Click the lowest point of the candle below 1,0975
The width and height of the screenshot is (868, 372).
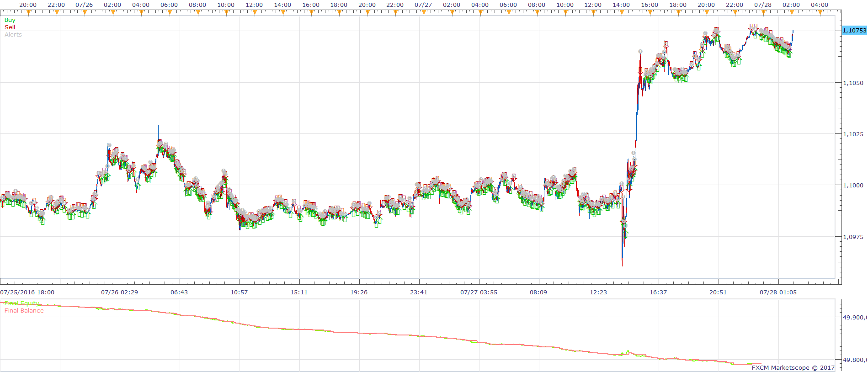[622, 265]
